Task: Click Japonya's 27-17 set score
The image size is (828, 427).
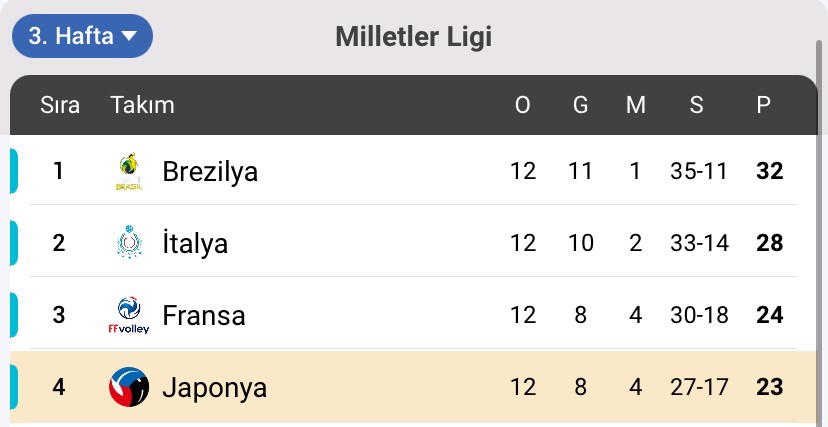Action: [x=700, y=387]
